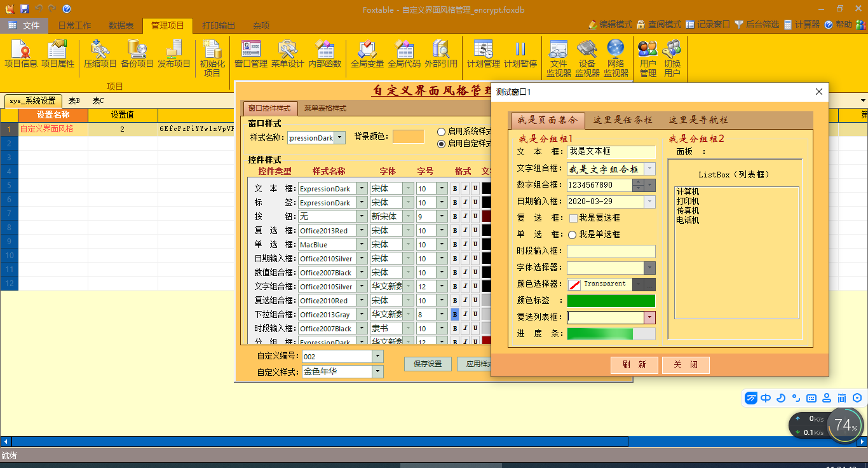This screenshot has width=868, height=468.
Task: Click the 切换用户 icon
Action: 672,59
